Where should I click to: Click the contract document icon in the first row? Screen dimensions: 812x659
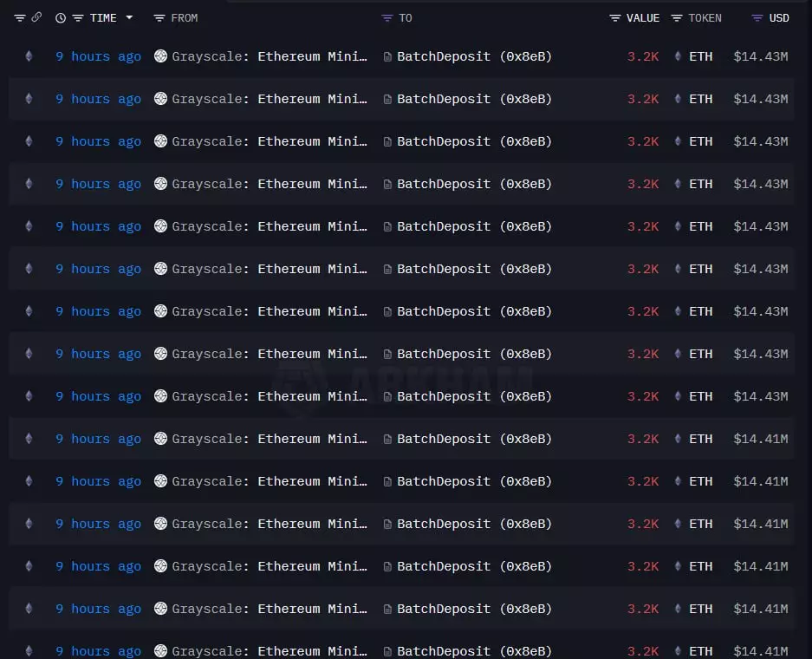pos(387,56)
